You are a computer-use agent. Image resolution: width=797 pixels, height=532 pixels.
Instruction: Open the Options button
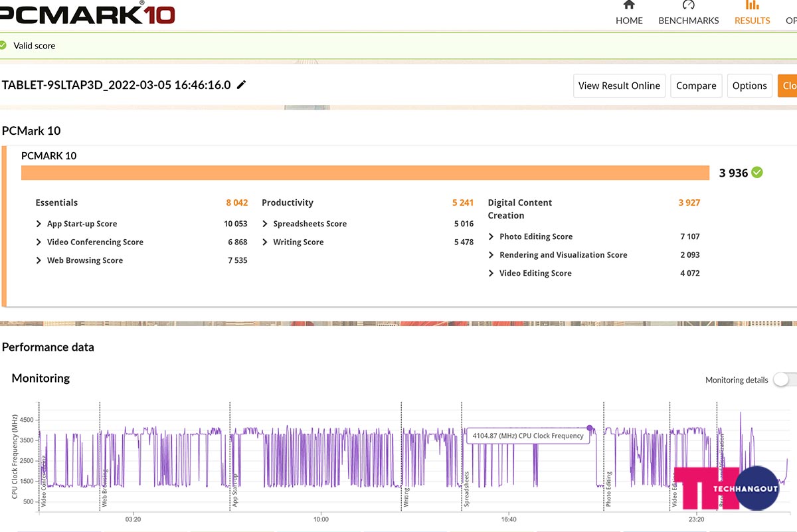(x=750, y=86)
